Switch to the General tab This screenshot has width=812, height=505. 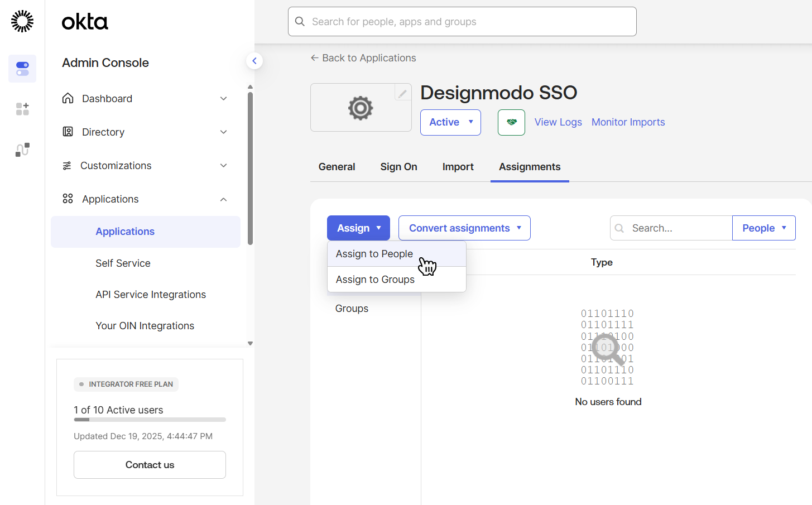pos(337,167)
